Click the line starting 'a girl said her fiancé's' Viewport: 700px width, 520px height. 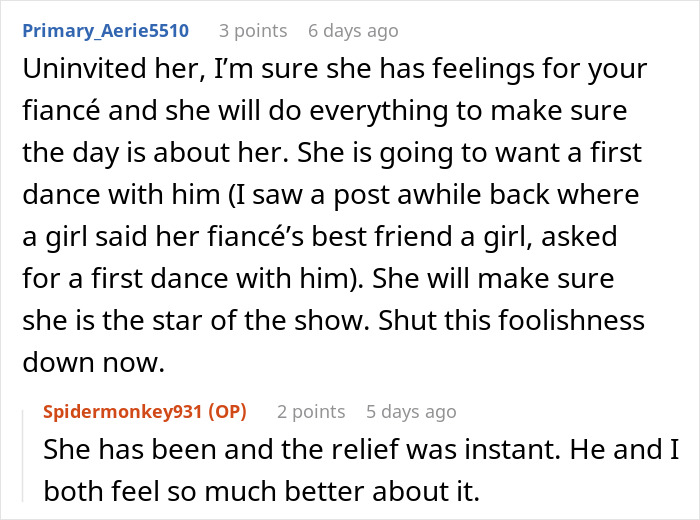320,237
